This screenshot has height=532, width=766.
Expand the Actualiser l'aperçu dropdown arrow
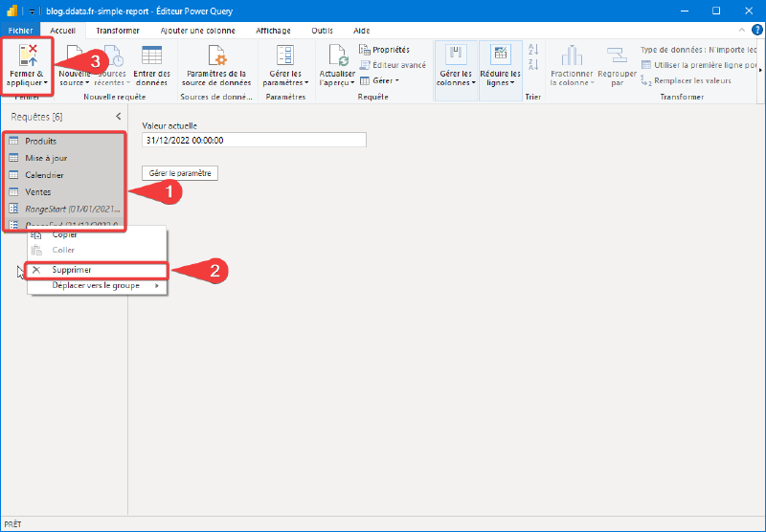352,83
